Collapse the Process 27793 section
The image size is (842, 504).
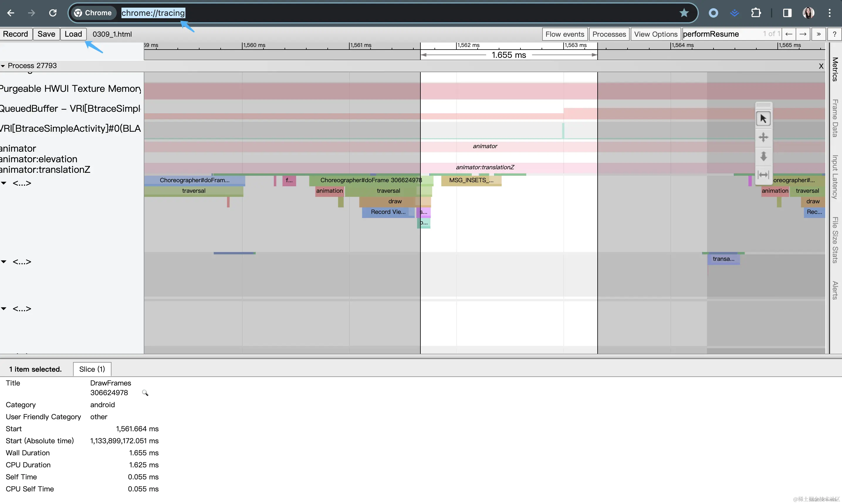point(3,66)
